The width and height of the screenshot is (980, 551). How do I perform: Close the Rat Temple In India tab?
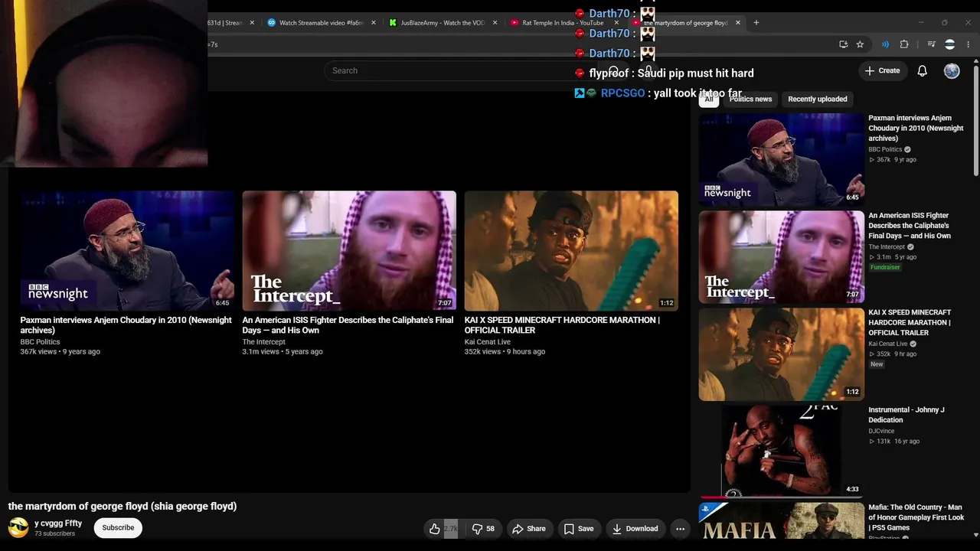coord(616,23)
